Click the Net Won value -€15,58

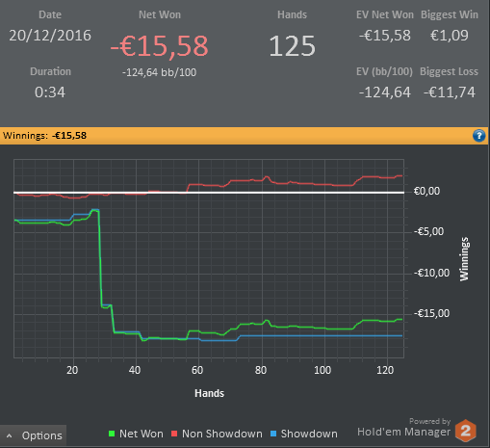pos(159,46)
